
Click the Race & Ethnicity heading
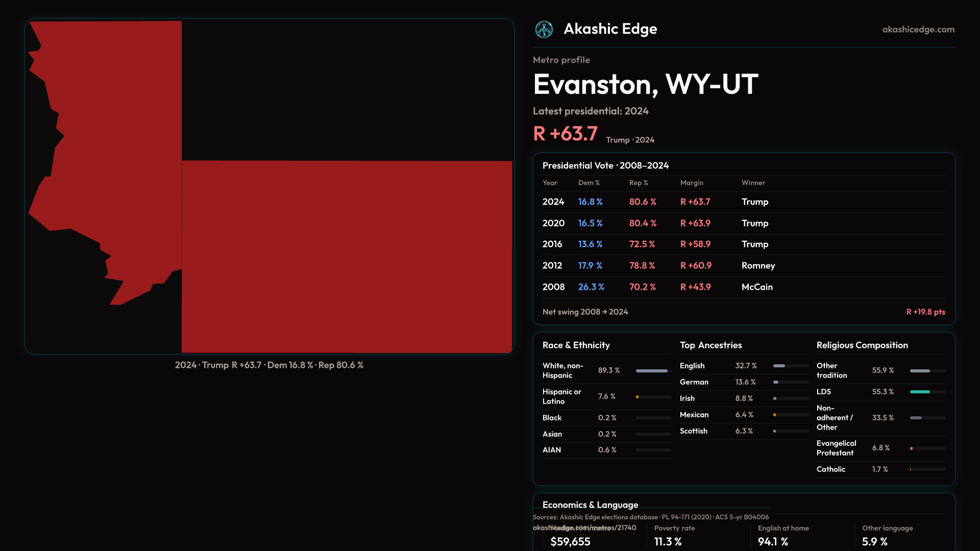click(x=576, y=345)
